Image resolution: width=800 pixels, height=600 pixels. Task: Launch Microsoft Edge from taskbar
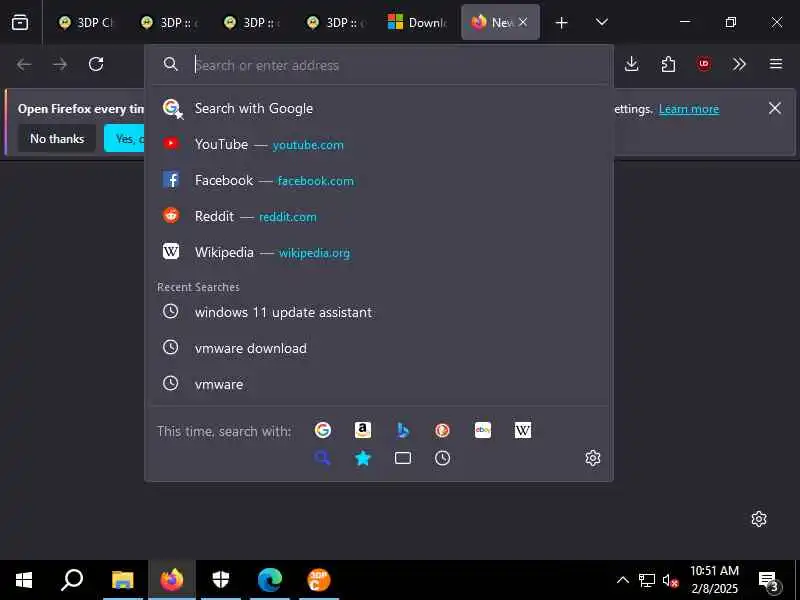269,580
